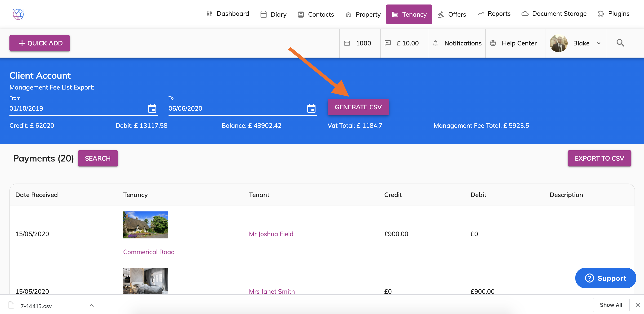Click Export to CSV button
This screenshot has height=314, width=644.
(599, 158)
